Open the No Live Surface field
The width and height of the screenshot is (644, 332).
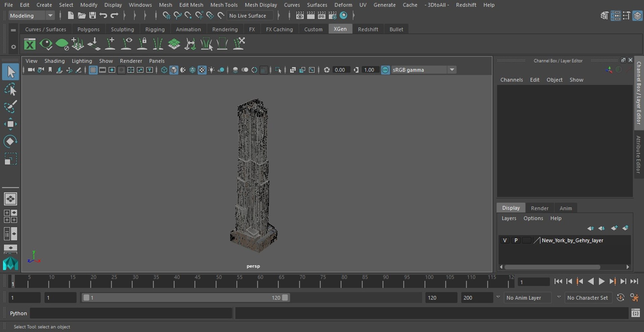[250, 15]
